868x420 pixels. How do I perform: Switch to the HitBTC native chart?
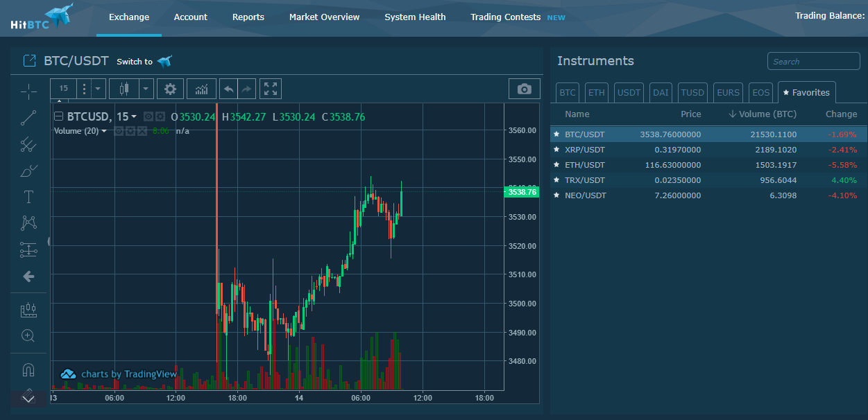click(x=144, y=62)
